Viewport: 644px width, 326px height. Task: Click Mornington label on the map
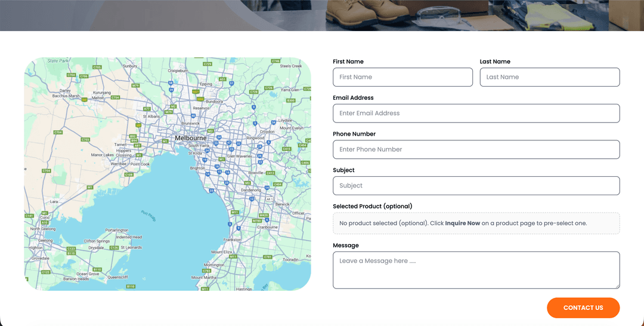click(x=214, y=265)
